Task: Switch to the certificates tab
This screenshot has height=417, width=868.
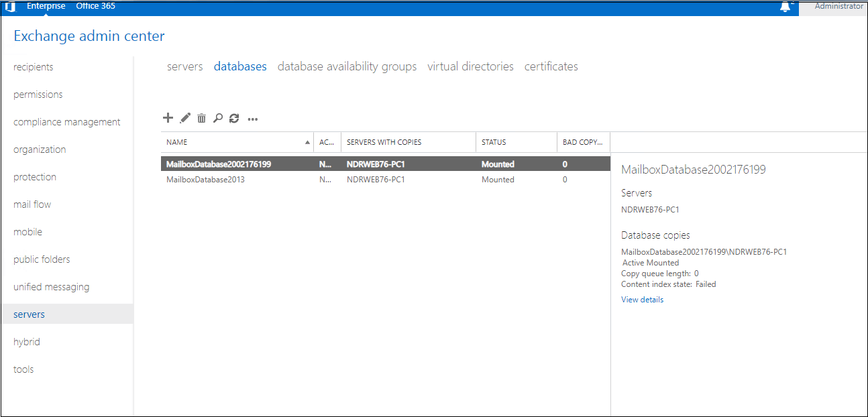Action: (x=551, y=66)
